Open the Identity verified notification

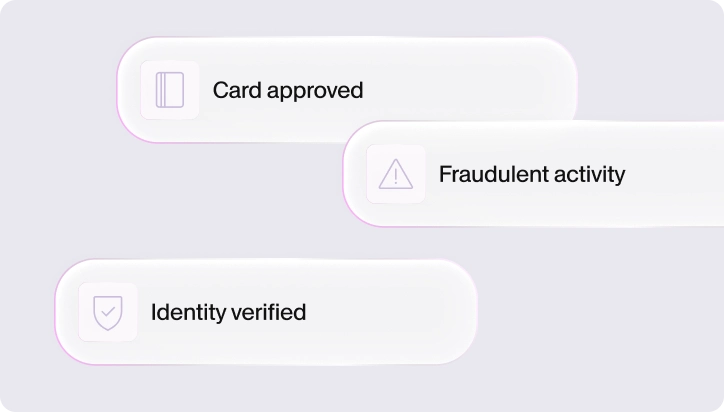point(266,312)
